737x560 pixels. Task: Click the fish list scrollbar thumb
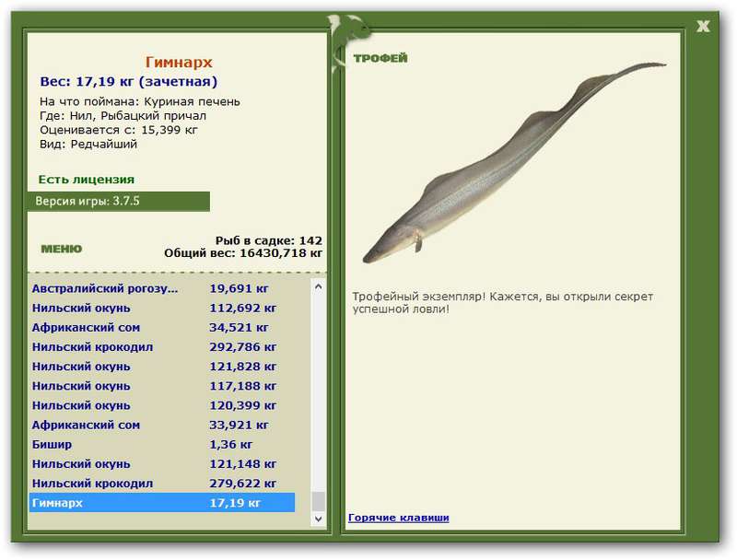tap(318, 501)
